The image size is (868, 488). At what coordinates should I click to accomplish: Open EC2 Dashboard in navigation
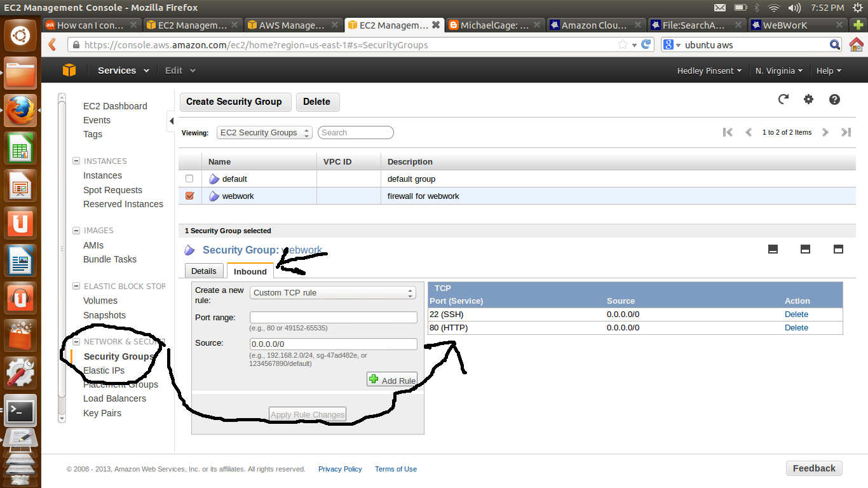click(115, 106)
